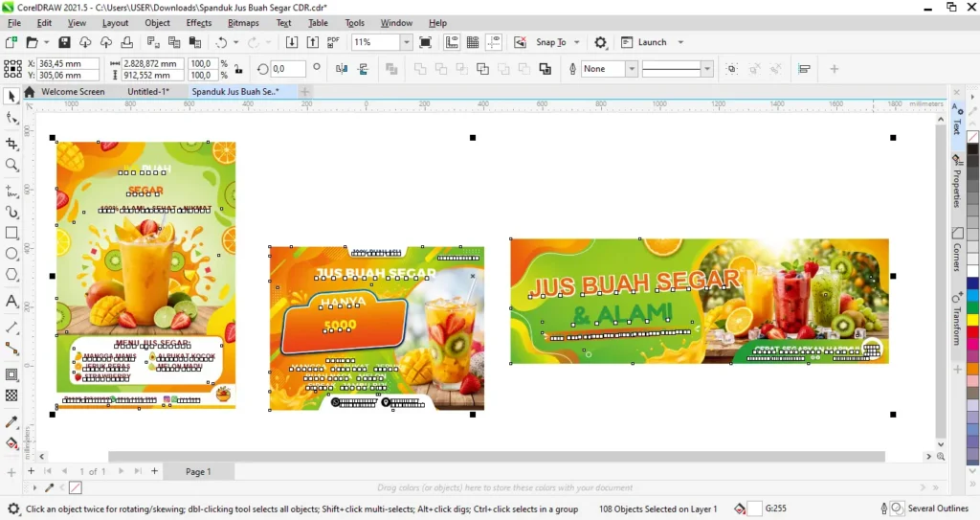Click the yellow color swatch
980x520 pixels.
coord(973,319)
